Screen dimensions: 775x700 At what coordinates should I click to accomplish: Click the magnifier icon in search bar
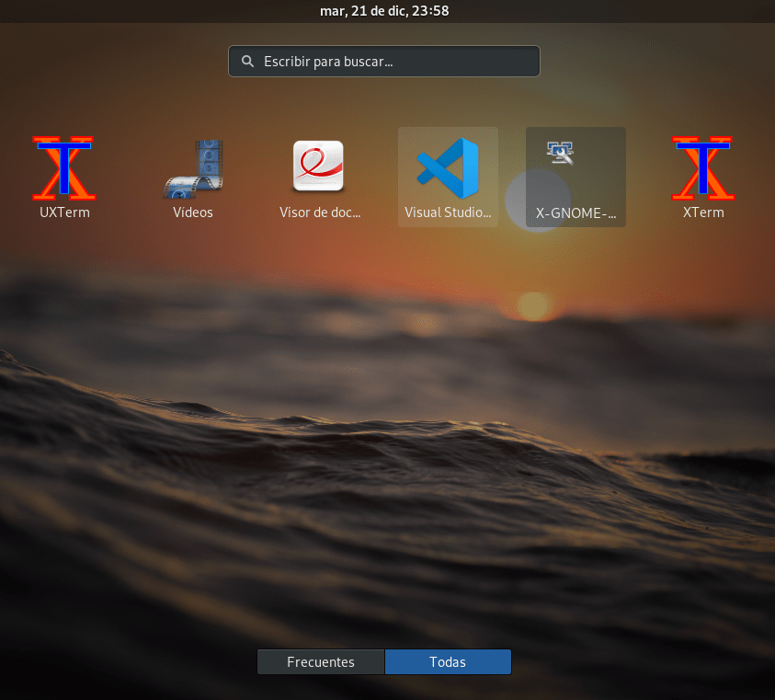pyautogui.click(x=247, y=62)
